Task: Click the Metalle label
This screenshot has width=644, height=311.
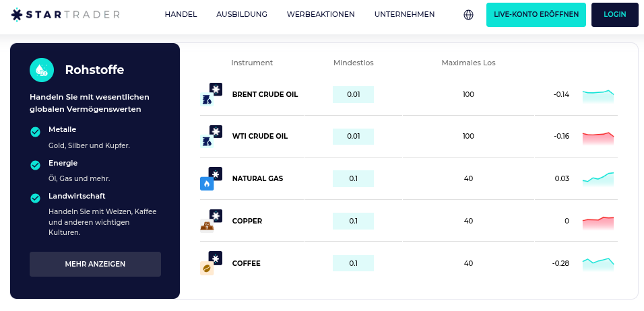Action: tap(63, 129)
